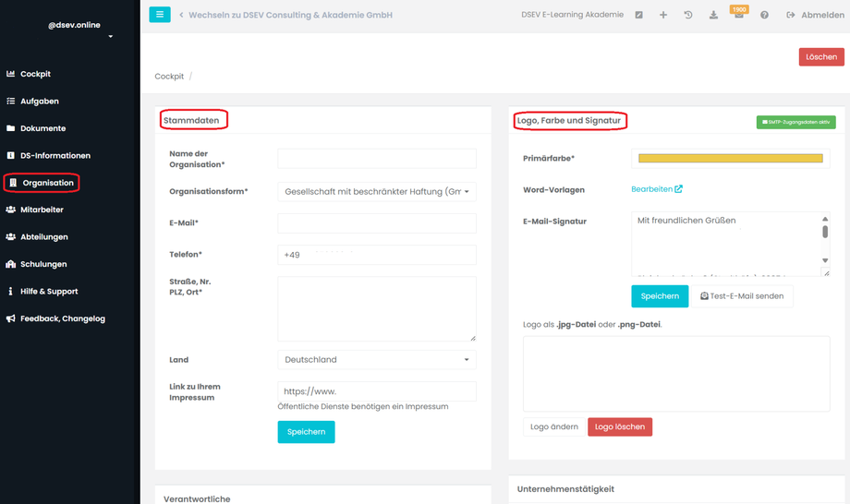
Task: Go to Schulungen in the sidebar
Action: [43, 264]
